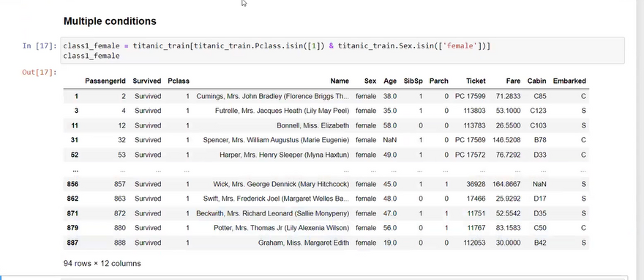Click ticket value 36928
This screenshot has width=644, height=280.
pos(476,184)
